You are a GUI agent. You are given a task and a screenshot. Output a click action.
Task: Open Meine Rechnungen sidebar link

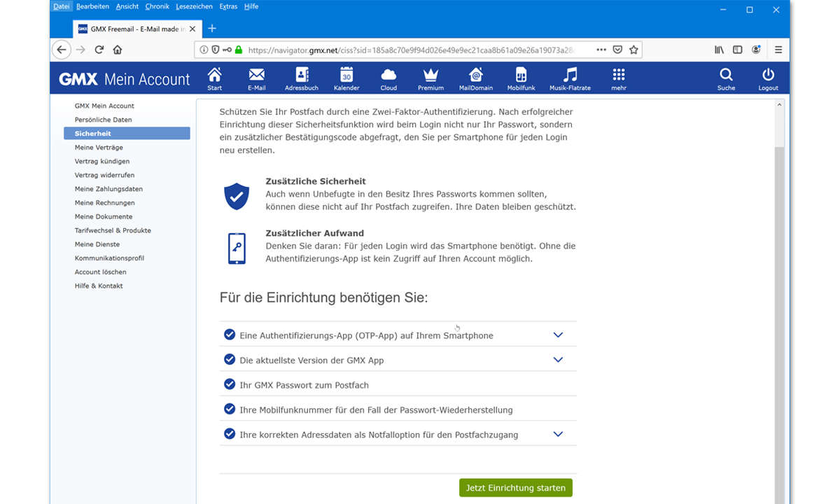click(106, 203)
